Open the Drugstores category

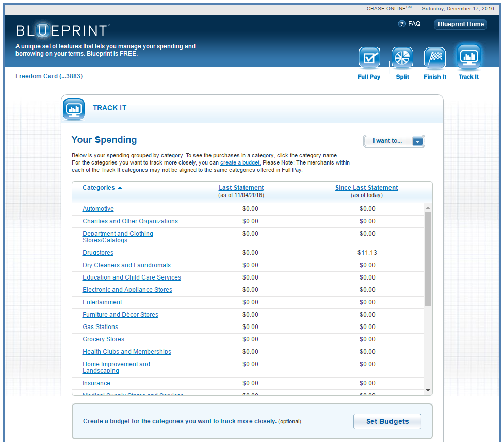coord(98,253)
